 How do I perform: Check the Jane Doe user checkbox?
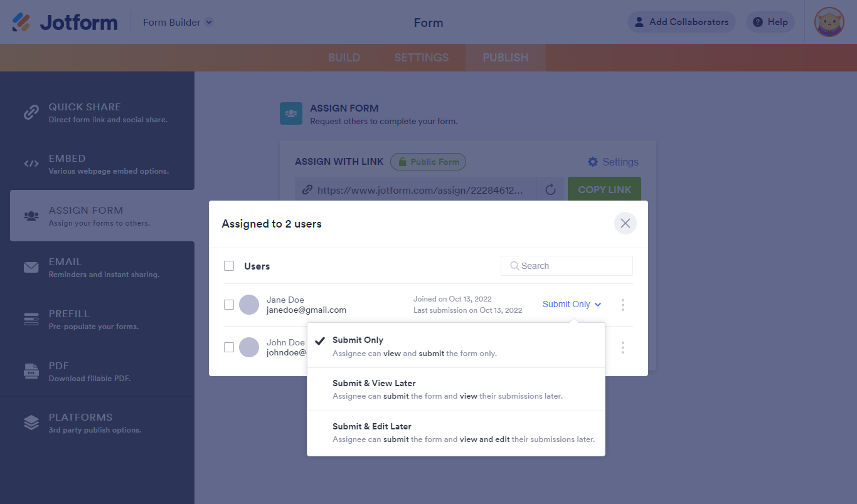(x=229, y=305)
